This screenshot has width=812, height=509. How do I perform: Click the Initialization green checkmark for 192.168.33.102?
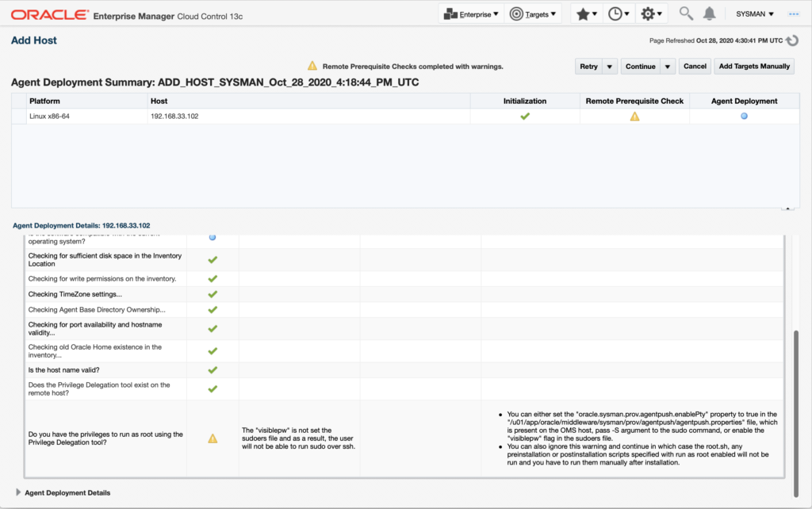coord(525,116)
